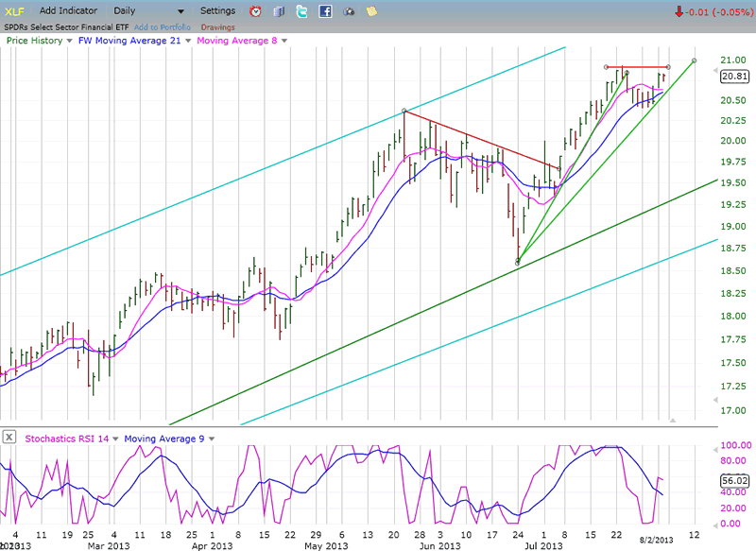Share chart via the Facebook icon

tap(325, 11)
